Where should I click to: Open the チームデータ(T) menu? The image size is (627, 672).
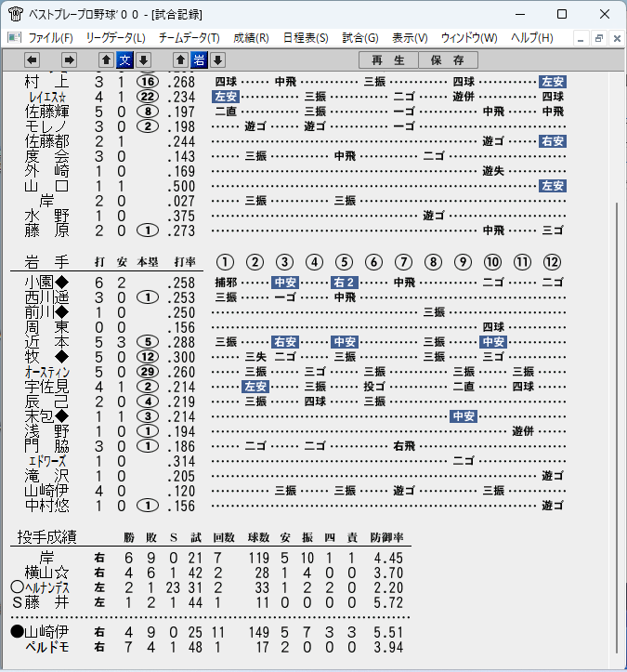(189, 38)
